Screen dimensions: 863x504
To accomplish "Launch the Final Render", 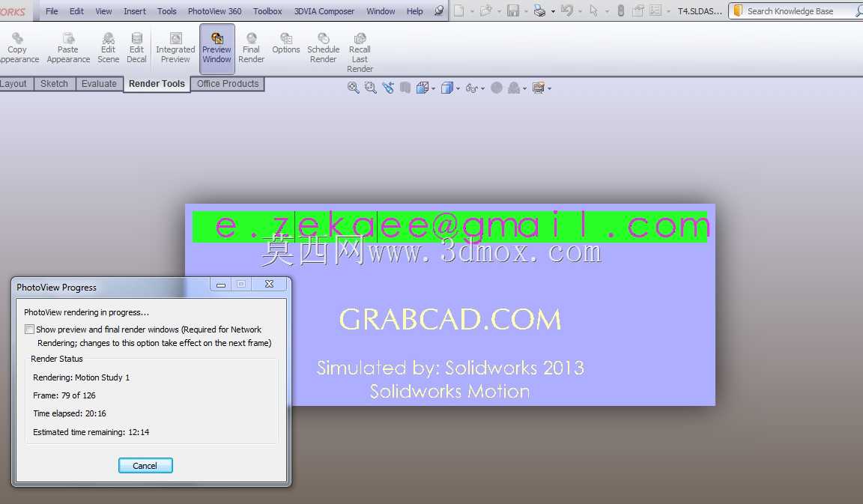I will tap(252, 49).
